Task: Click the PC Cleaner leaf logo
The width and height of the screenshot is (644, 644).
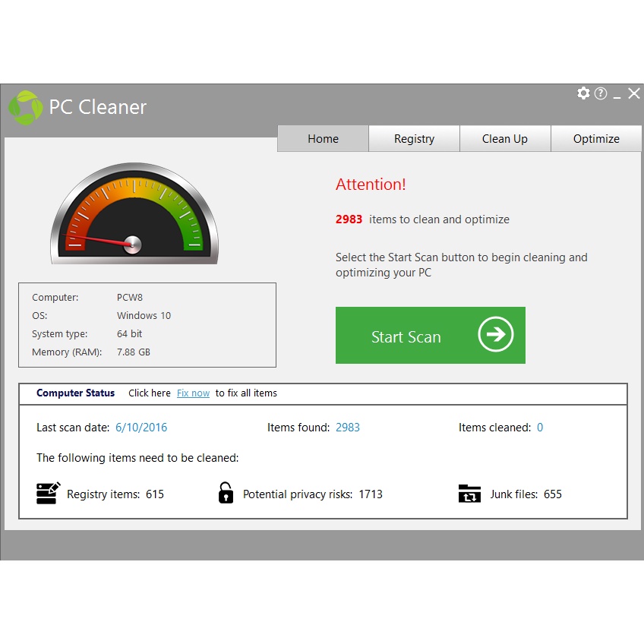Action: pyautogui.click(x=25, y=107)
